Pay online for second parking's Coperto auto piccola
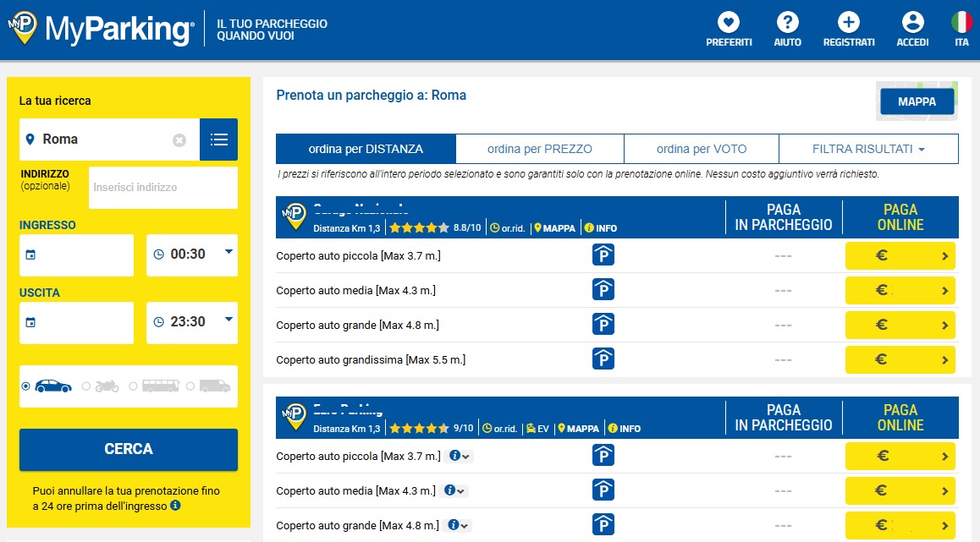980x542 pixels. 900,456
